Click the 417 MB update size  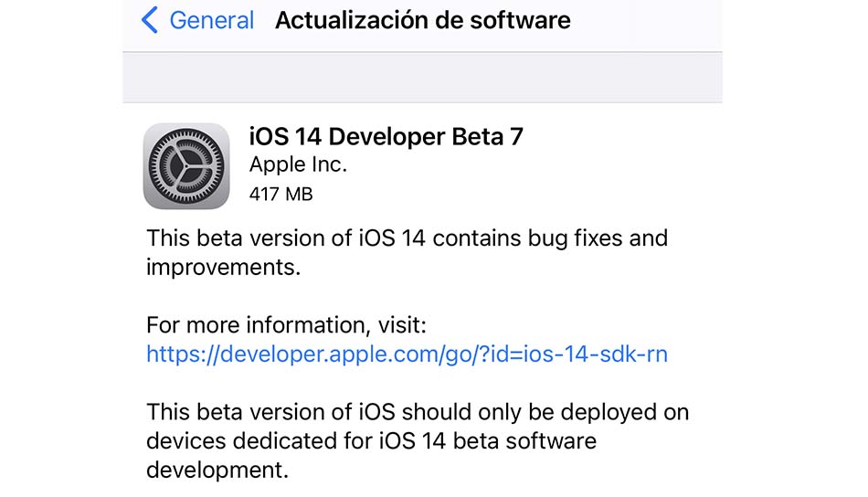point(281,195)
